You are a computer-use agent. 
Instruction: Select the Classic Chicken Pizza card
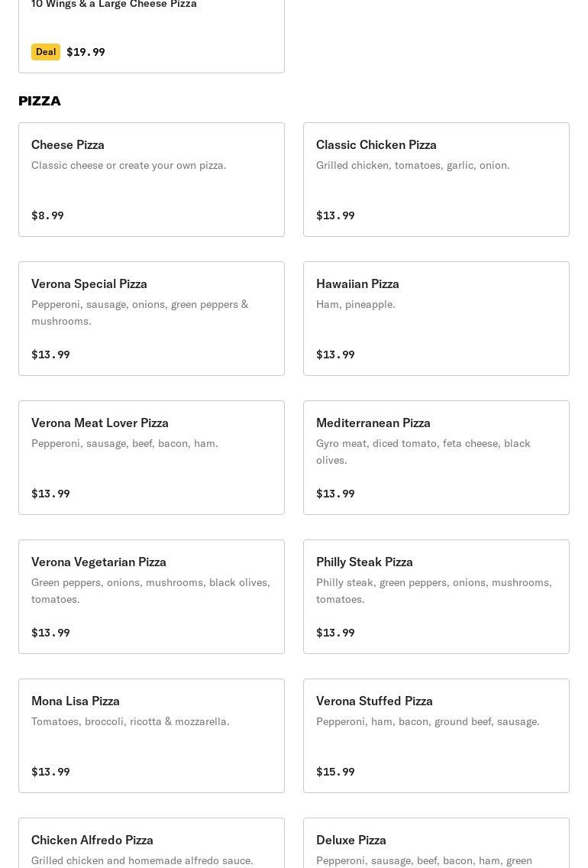(x=436, y=180)
